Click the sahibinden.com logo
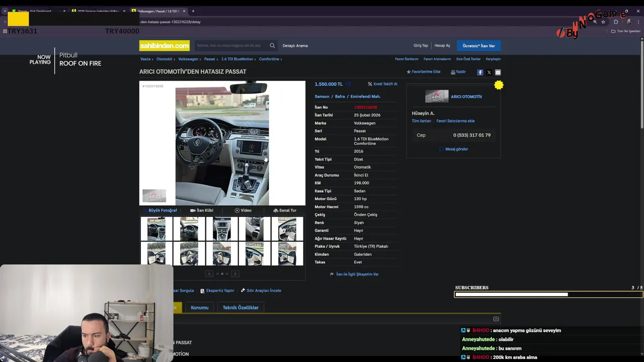 165,45
